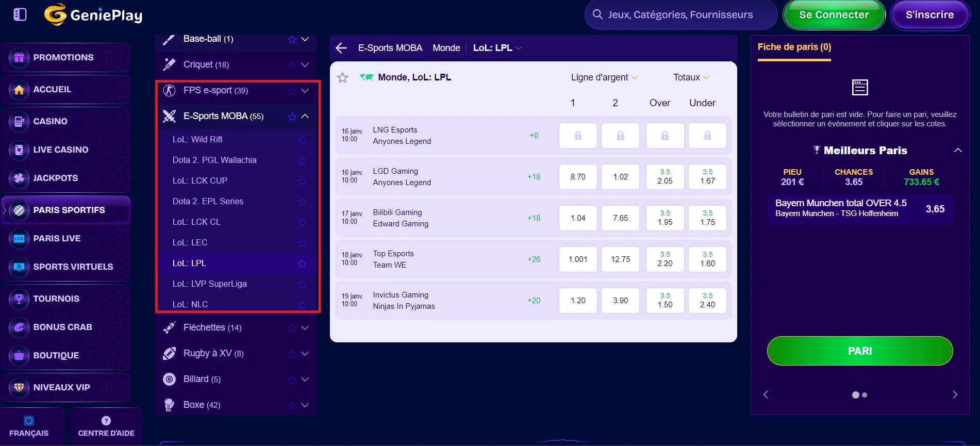Open the GeniePlay logo home link
This screenshot has width=980, height=446.
(x=93, y=14)
